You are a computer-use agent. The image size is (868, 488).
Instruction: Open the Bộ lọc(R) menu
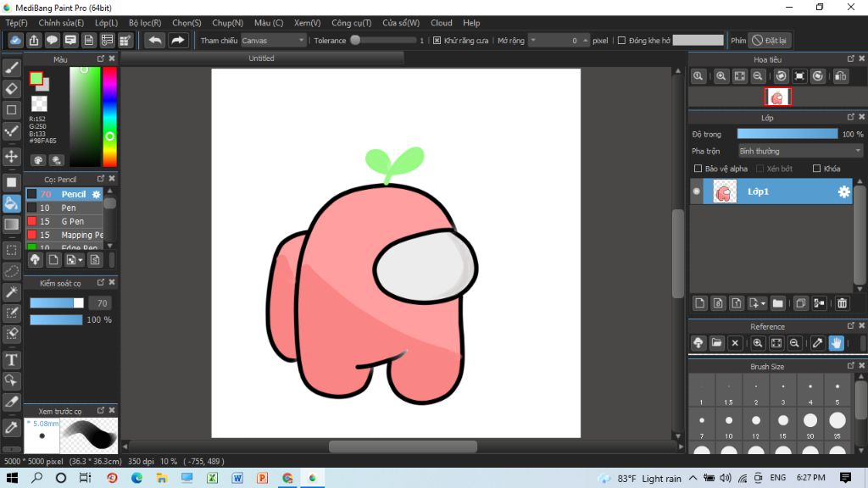145,23
